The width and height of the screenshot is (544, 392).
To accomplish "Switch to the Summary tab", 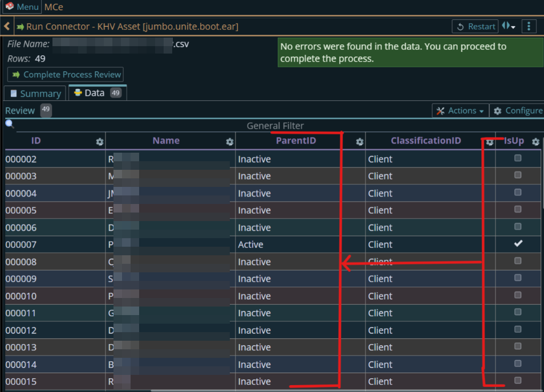I will coord(35,93).
